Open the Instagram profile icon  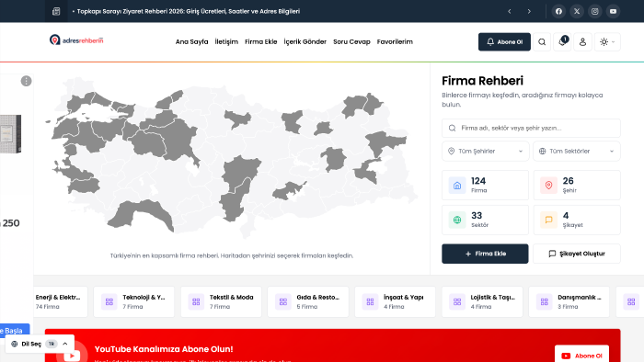tap(594, 11)
